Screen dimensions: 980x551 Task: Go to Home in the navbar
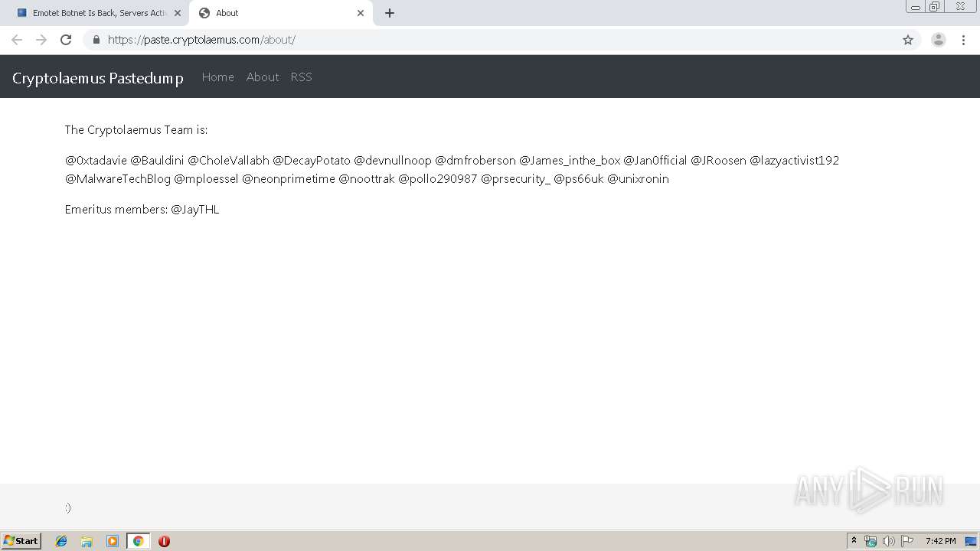[x=218, y=77]
